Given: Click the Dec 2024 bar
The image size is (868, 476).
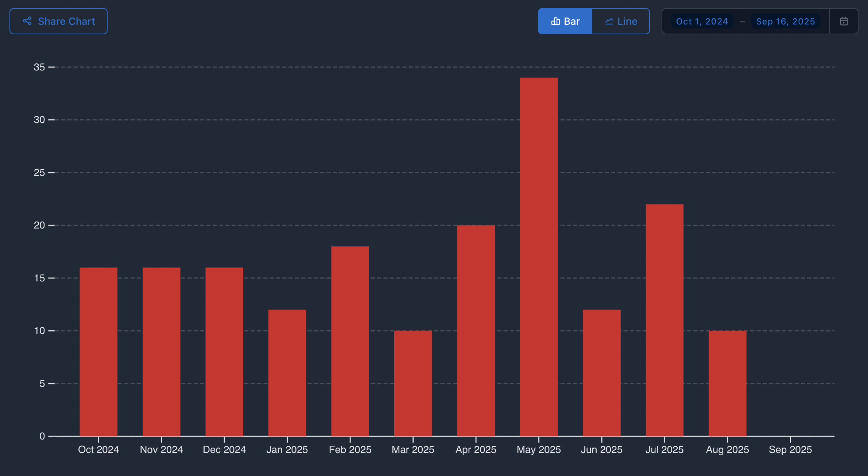Looking at the screenshot, I should click(x=224, y=352).
